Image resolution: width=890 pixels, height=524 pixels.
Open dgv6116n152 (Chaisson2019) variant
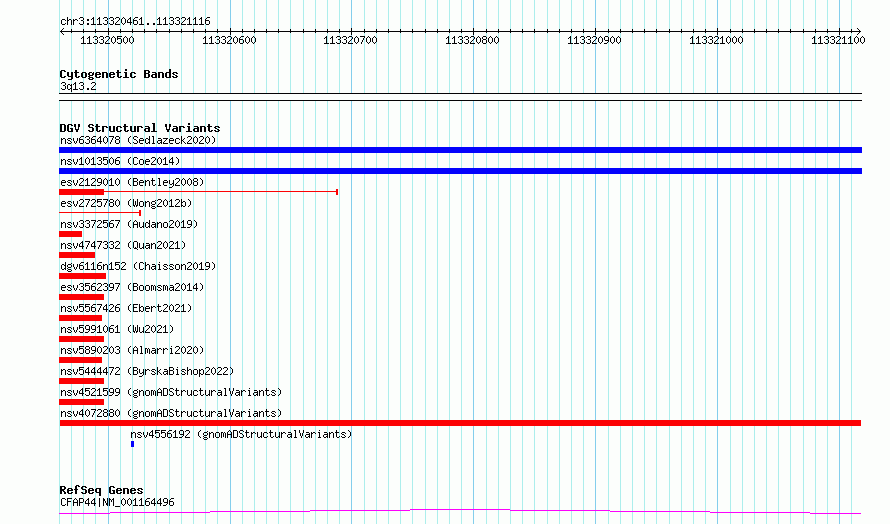click(x=138, y=266)
